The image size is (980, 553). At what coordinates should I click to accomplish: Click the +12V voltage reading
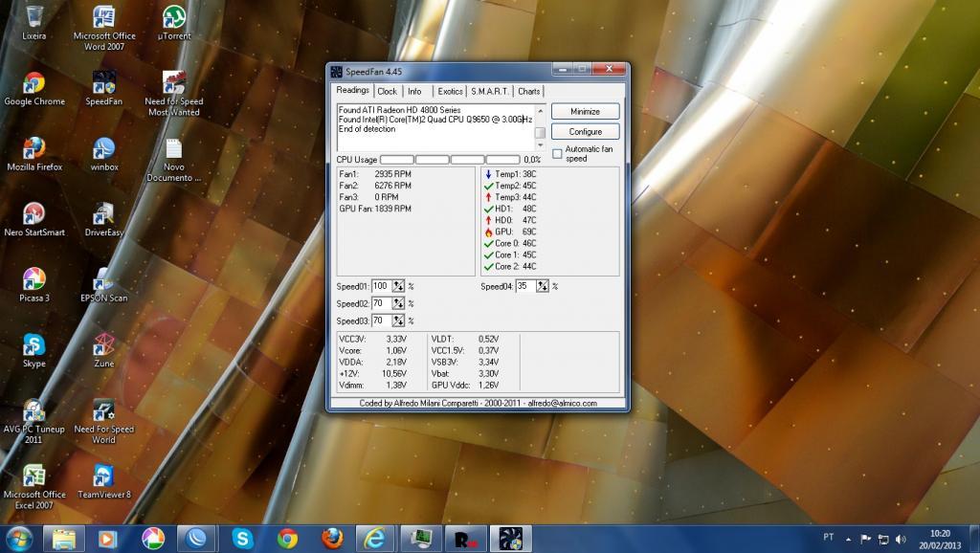point(372,374)
